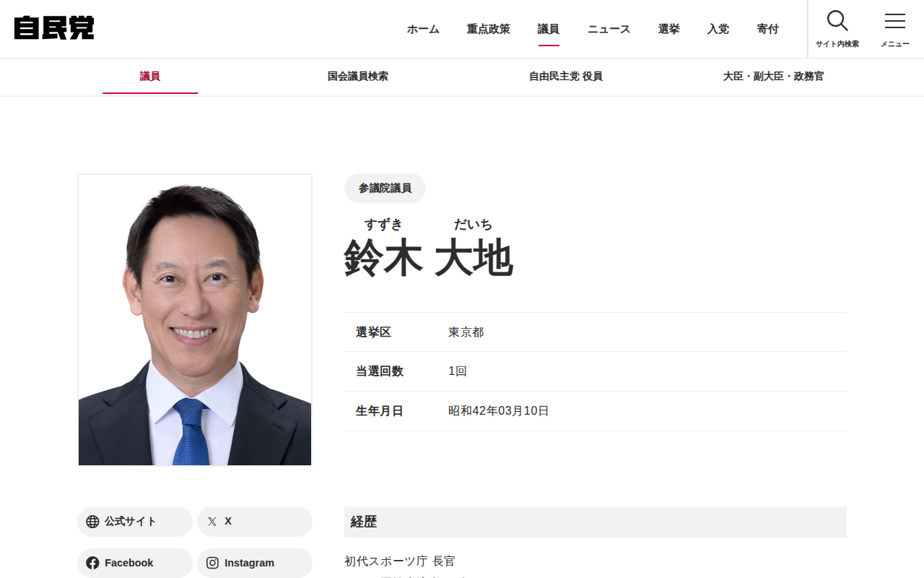Click the furigana すずき

(x=383, y=225)
